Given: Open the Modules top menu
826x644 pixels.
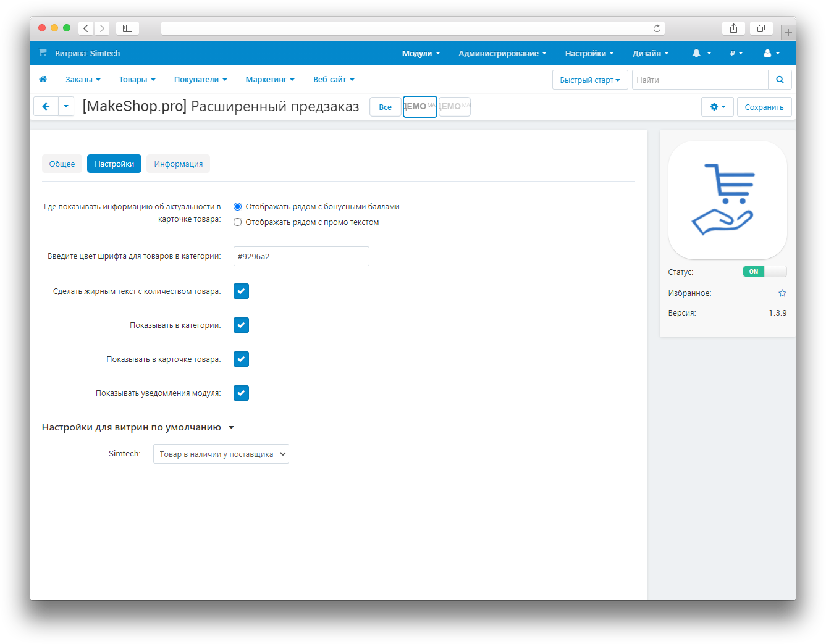Looking at the screenshot, I should click(x=421, y=54).
